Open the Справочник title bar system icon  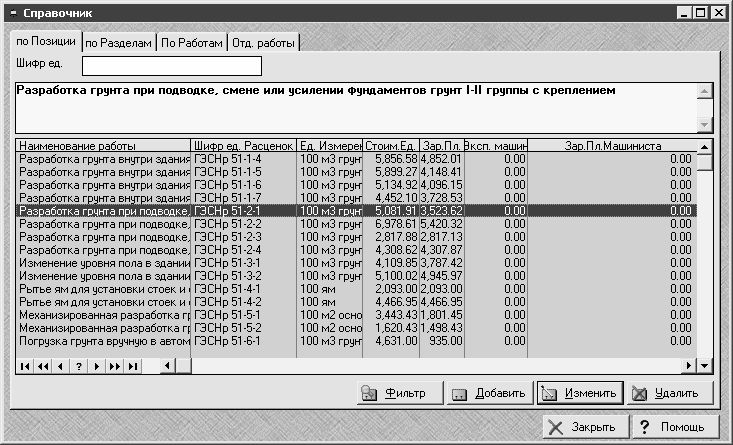[13, 13]
